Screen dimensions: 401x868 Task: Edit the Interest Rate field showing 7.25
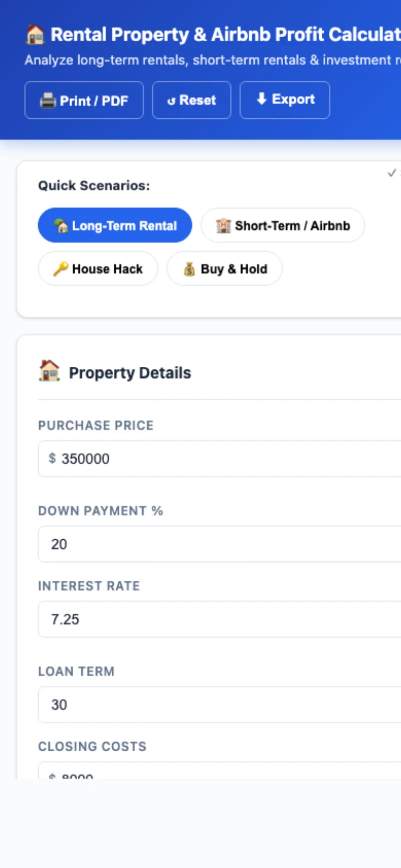(221, 619)
